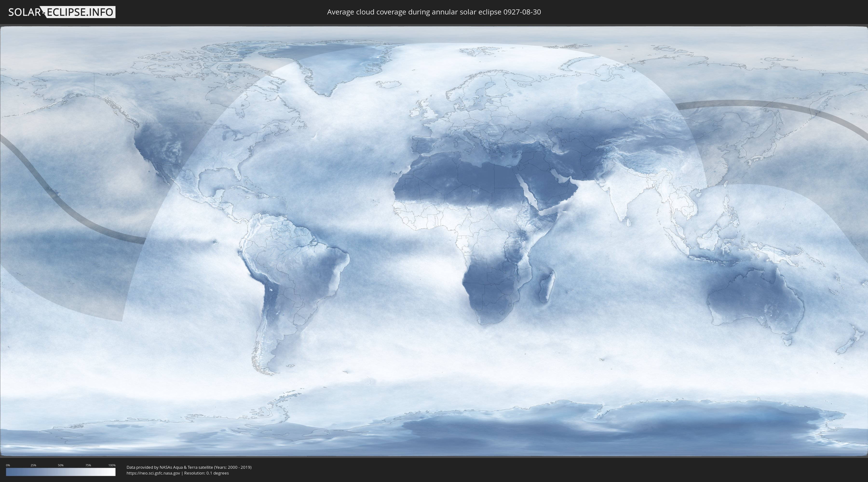868x482 pixels.
Task: Click the 'Data provided by NASAs Aqua & Terra satellite' text
Action: coord(170,467)
